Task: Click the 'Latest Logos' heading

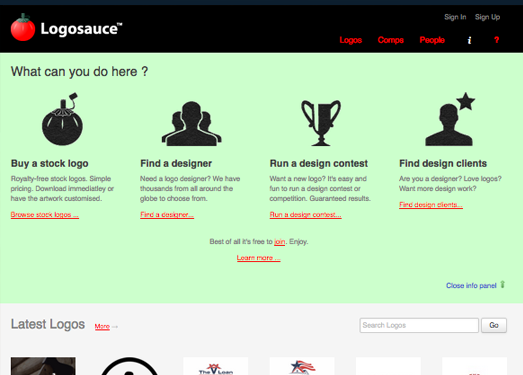Action: coord(48,324)
